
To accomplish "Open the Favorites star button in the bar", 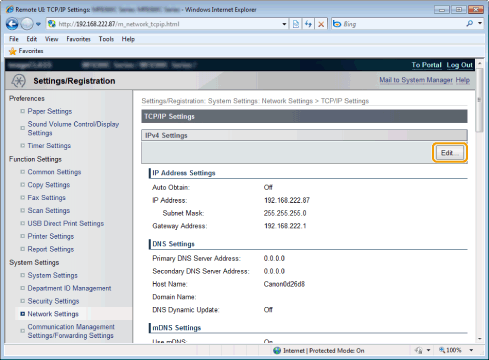I will pyautogui.click(x=26, y=51).
